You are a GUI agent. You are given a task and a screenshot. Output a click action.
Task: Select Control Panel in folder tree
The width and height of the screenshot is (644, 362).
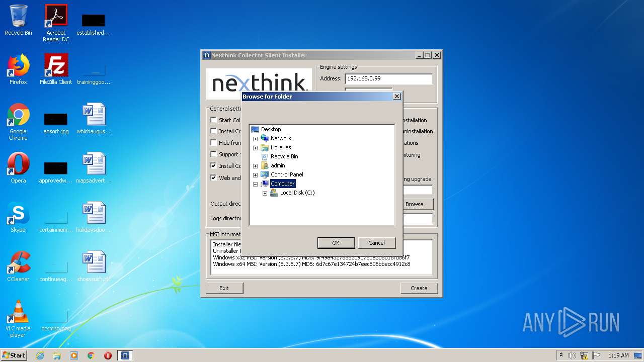[x=287, y=174]
